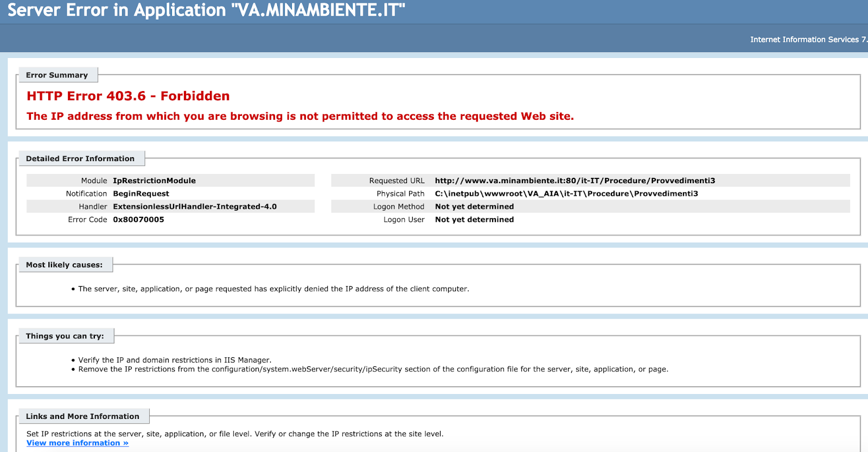The image size is (868, 452).
Task: Click the IpRestrictionModule module value
Action: [154, 180]
